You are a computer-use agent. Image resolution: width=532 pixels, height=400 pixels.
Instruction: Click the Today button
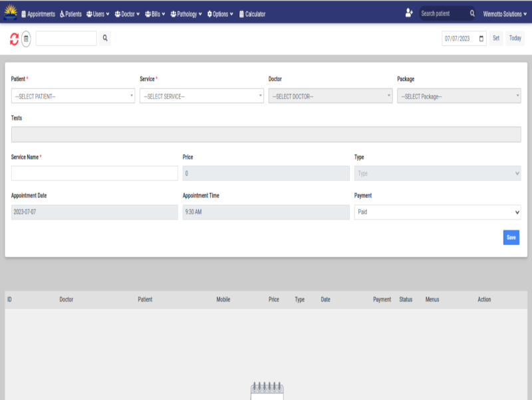coord(515,38)
